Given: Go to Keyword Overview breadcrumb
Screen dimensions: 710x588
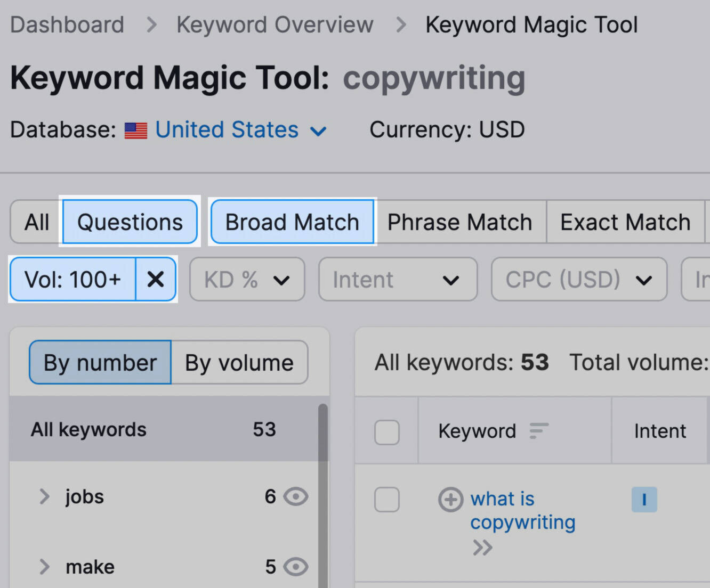Looking at the screenshot, I should [275, 24].
